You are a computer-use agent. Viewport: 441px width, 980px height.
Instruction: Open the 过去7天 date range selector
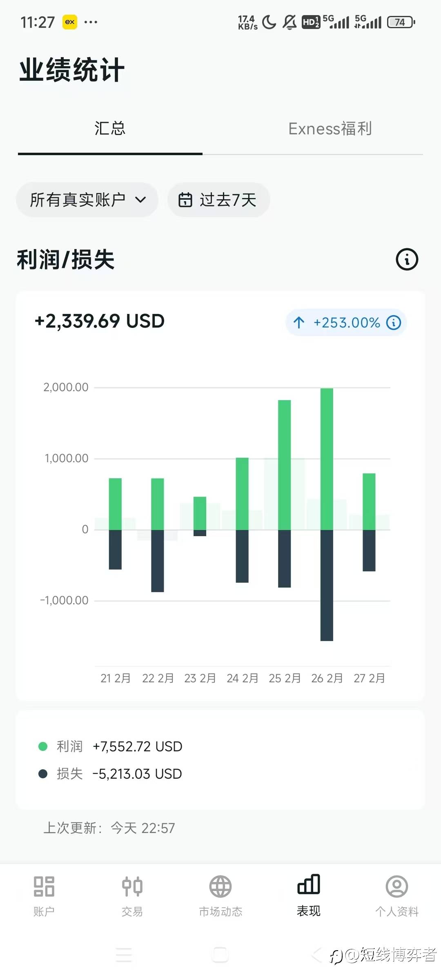(x=219, y=200)
